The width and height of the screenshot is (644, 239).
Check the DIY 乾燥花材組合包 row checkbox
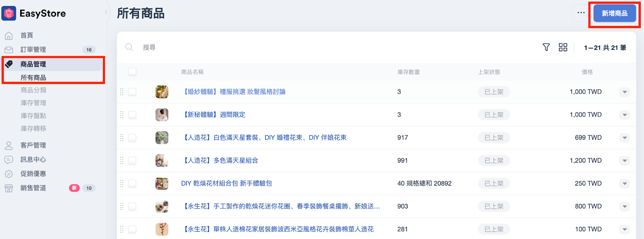(x=132, y=184)
